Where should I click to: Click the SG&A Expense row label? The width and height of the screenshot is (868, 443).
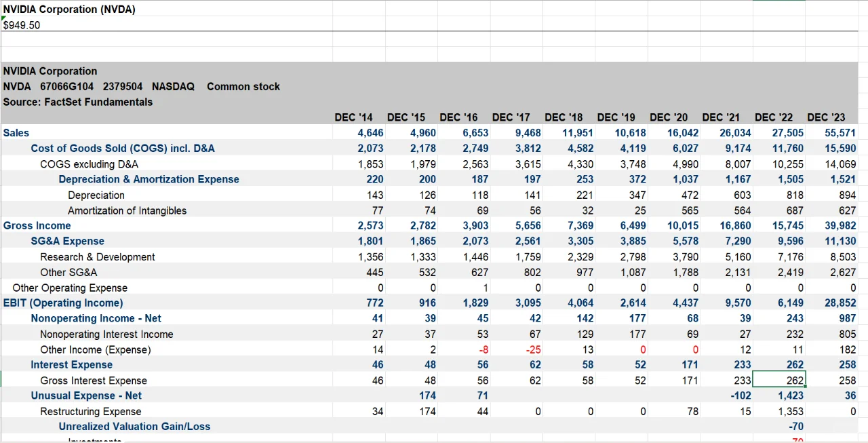67,241
